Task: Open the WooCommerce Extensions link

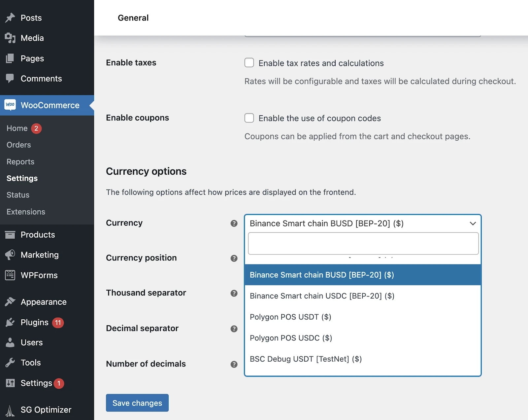Action: (x=26, y=212)
